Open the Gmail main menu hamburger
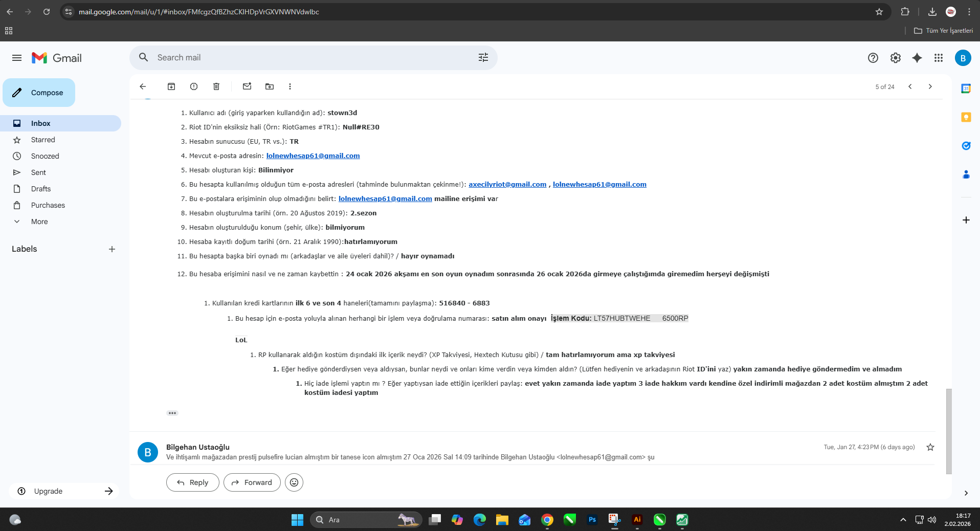Screen dimensions: 980x531 click(17, 58)
